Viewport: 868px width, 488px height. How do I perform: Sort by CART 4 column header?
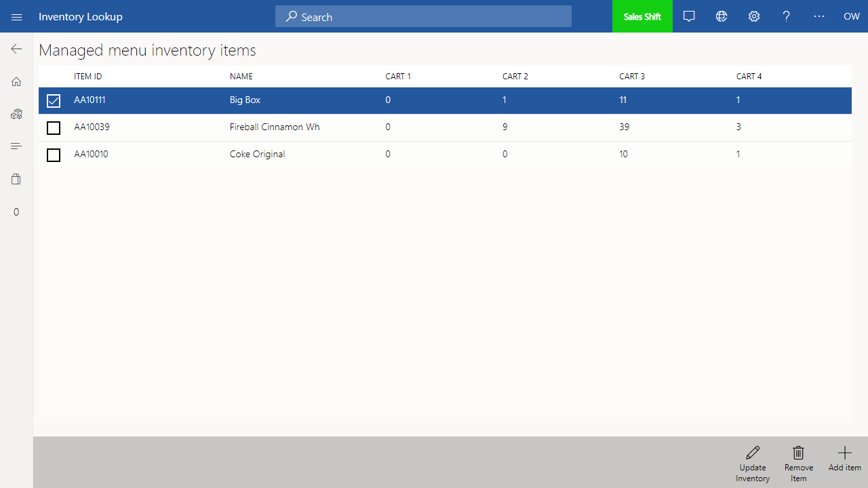click(749, 76)
